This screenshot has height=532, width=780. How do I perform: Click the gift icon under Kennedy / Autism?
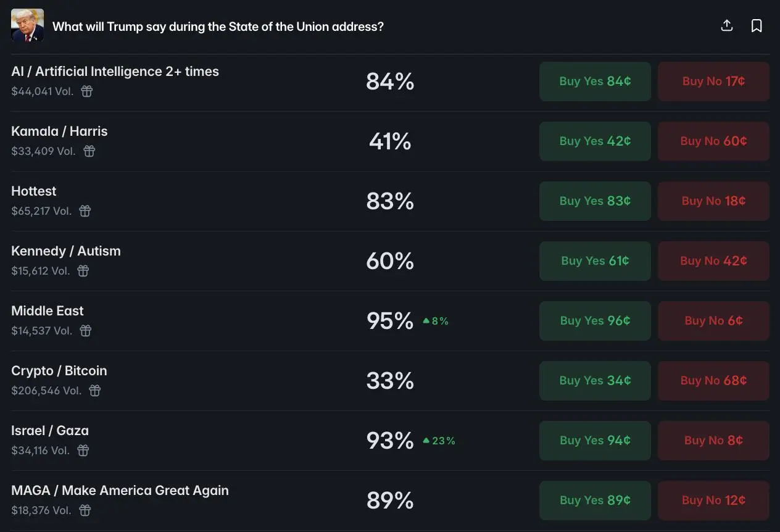83,271
